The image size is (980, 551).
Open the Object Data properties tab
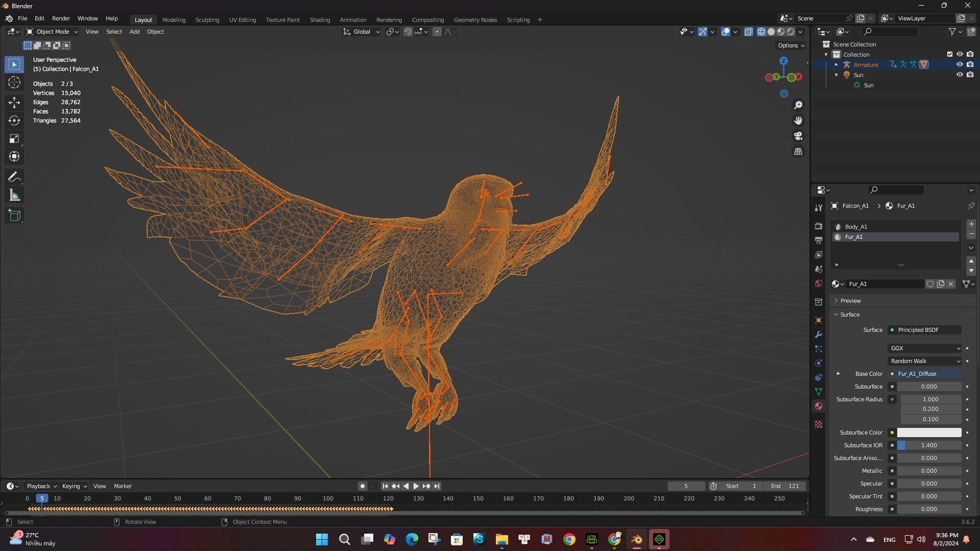point(819,392)
